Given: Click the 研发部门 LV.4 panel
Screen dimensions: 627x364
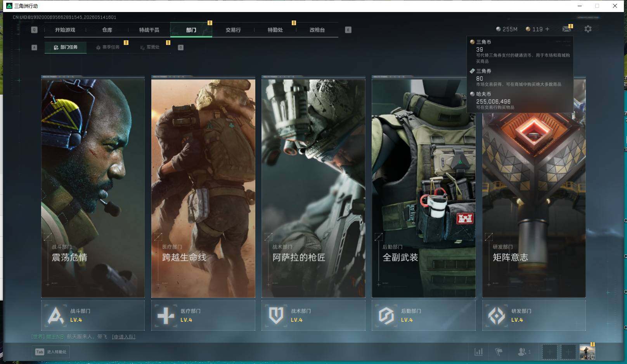Looking at the screenshot, I should click(x=534, y=316).
